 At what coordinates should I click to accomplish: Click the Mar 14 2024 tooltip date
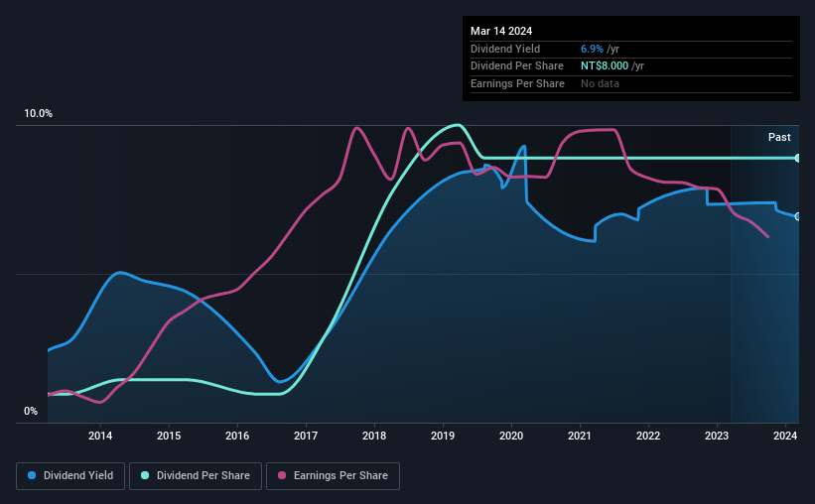(501, 31)
